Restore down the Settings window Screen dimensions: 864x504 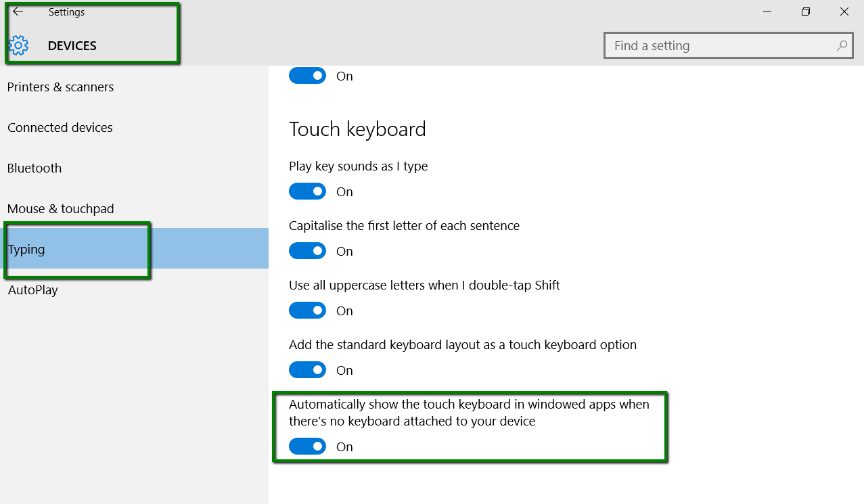pos(805,12)
